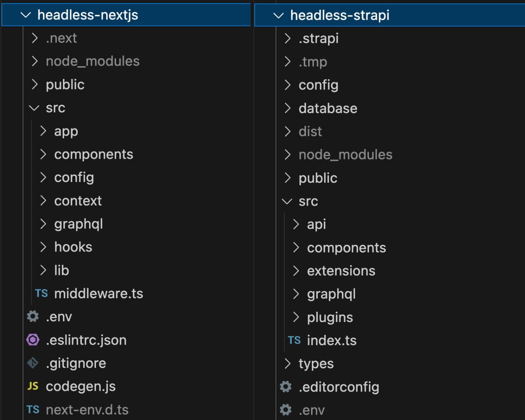This screenshot has width=525, height=420.
Task: Collapse the headless-nextjs root folder
Action: point(25,15)
